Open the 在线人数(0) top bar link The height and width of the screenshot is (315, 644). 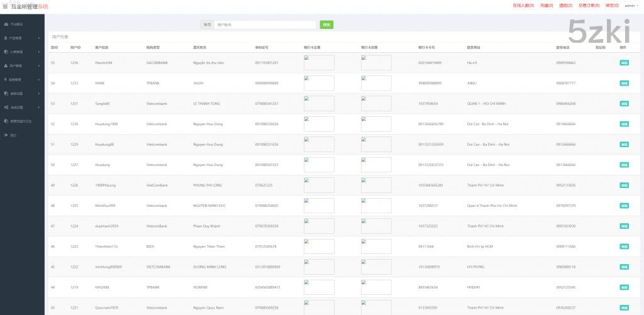tap(523, 6)
